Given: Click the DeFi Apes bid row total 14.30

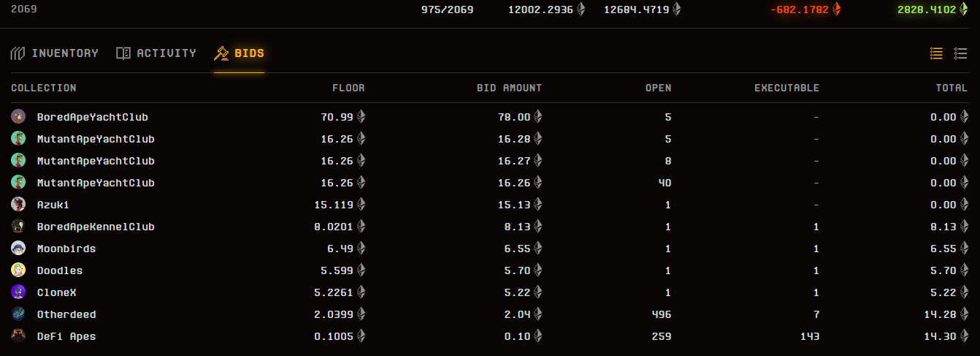Looking at the screenshot, I should click(x=943, y=336).
